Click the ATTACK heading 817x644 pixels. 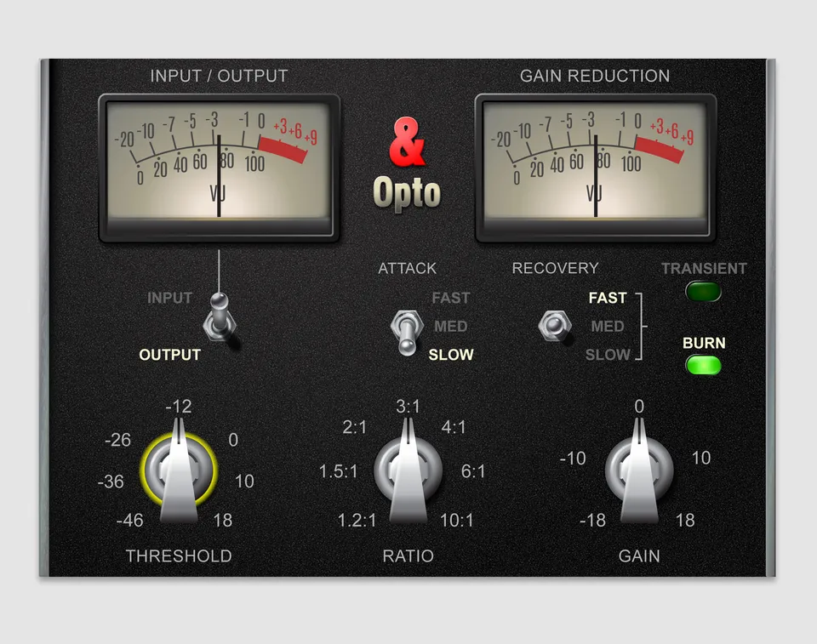pos(407,268)
